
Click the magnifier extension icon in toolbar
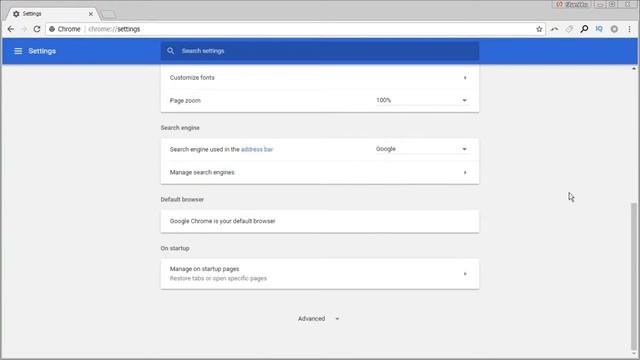(584, 29)
